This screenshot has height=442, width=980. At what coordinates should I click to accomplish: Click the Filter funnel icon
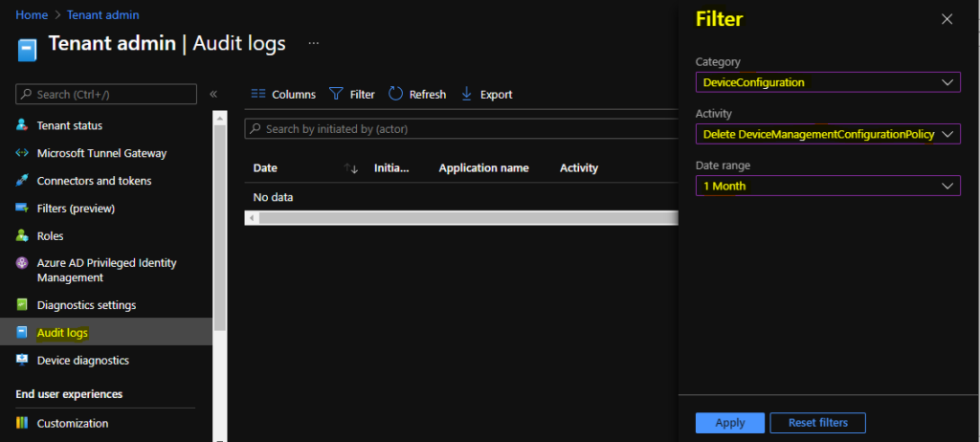coord(336,94)
